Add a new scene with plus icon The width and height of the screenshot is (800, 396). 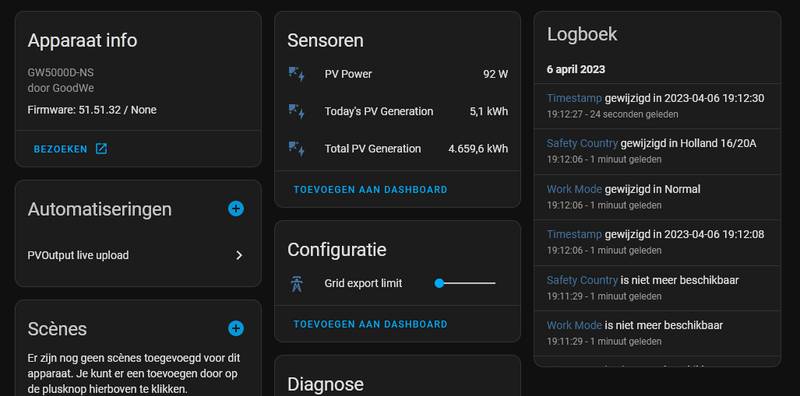[236, 328]
